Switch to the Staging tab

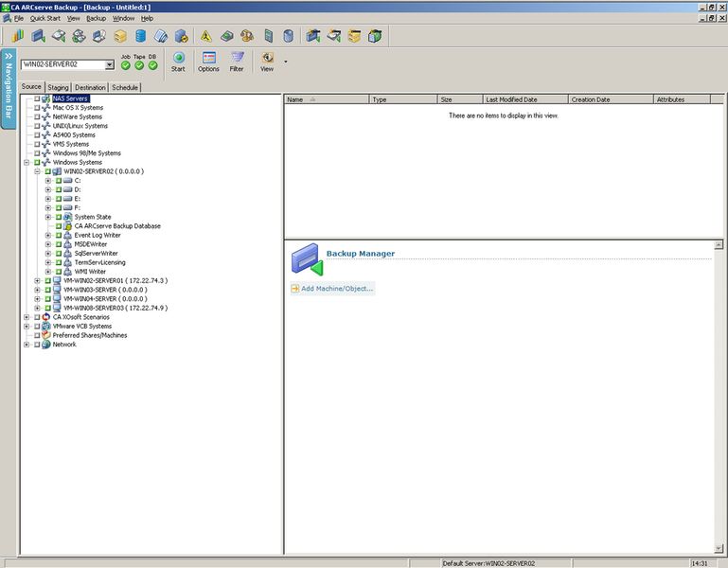pyautogui.click(x=58, y=87)
